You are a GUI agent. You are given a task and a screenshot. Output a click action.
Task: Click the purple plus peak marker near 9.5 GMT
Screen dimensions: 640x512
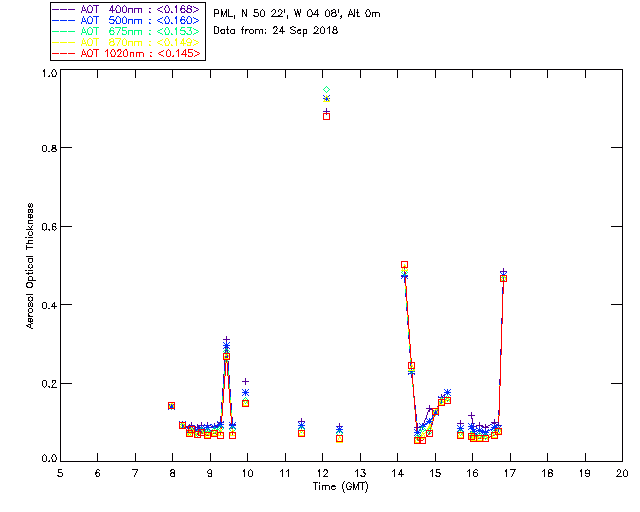pos(227,340)
